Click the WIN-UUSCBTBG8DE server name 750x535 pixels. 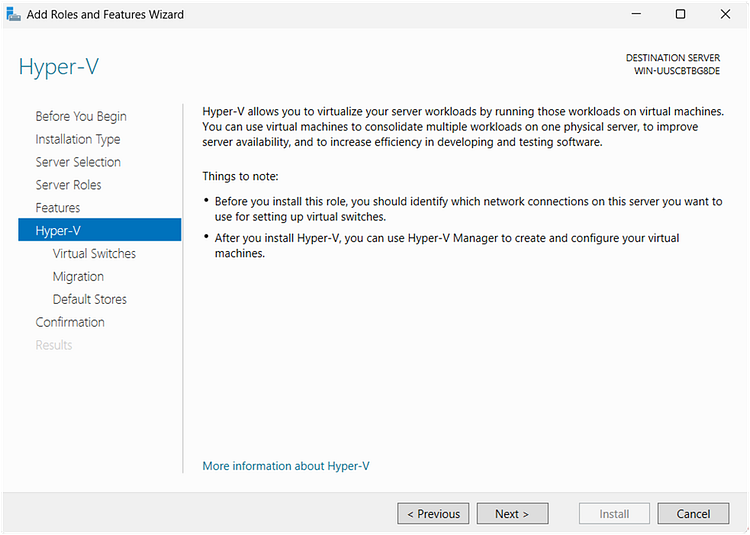click(677, 71)
